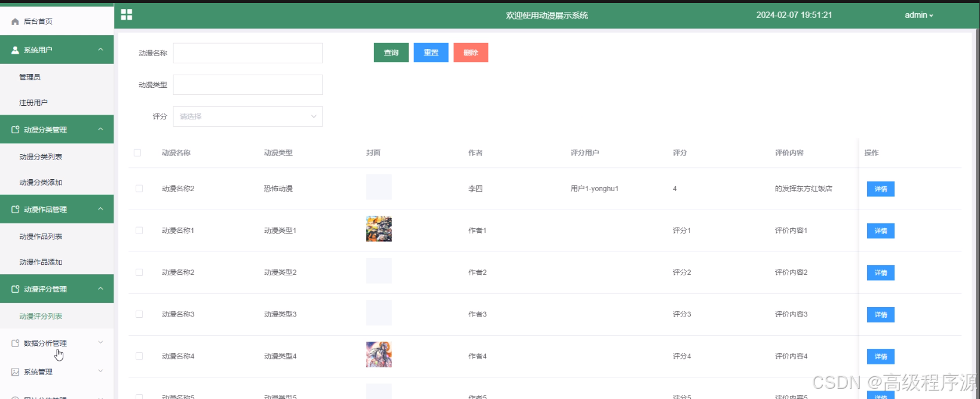Open the admin user dropdown
The width and height of the screenshot is (980, 399).
coord(918,15)
